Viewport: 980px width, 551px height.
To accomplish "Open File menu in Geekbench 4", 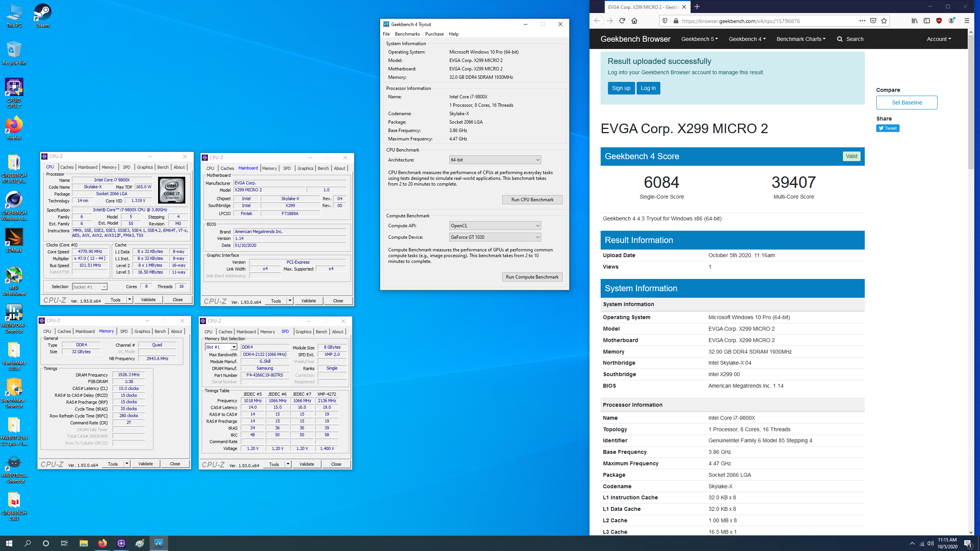I will 386,34.
